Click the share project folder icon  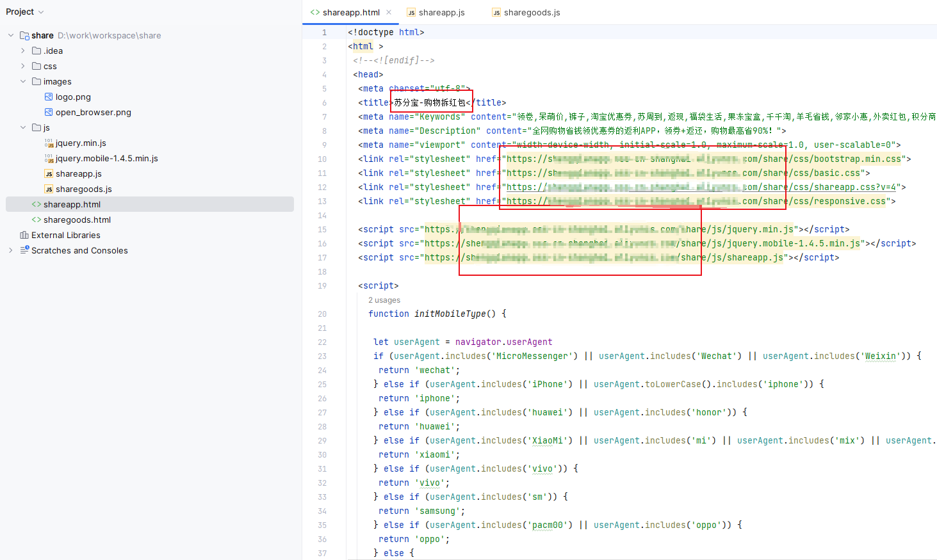[24, 36]
